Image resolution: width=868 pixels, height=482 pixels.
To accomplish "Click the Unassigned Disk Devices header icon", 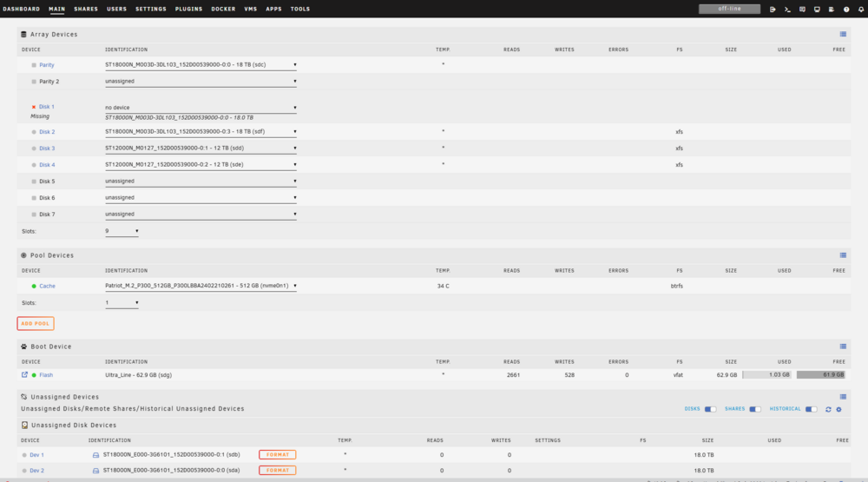I will click(24, 425).
